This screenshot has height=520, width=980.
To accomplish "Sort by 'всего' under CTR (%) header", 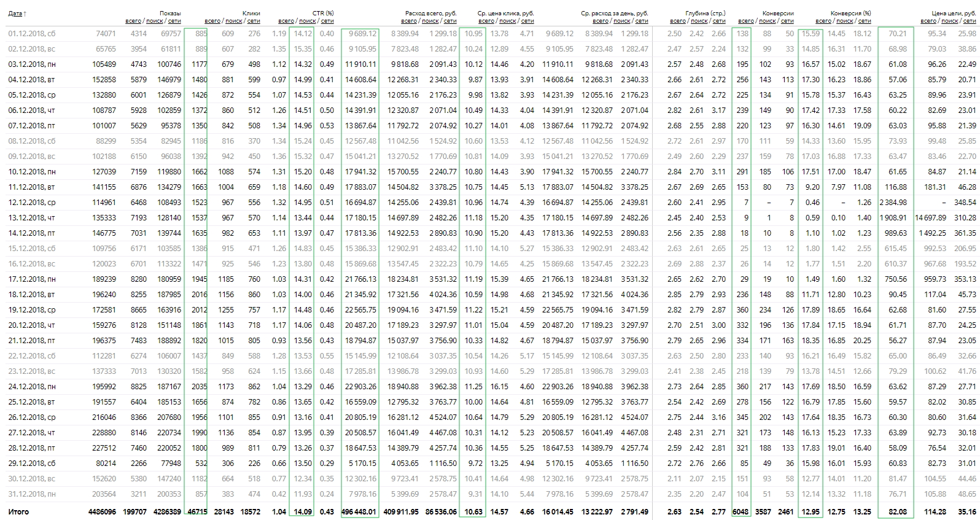I will point(286,21).
